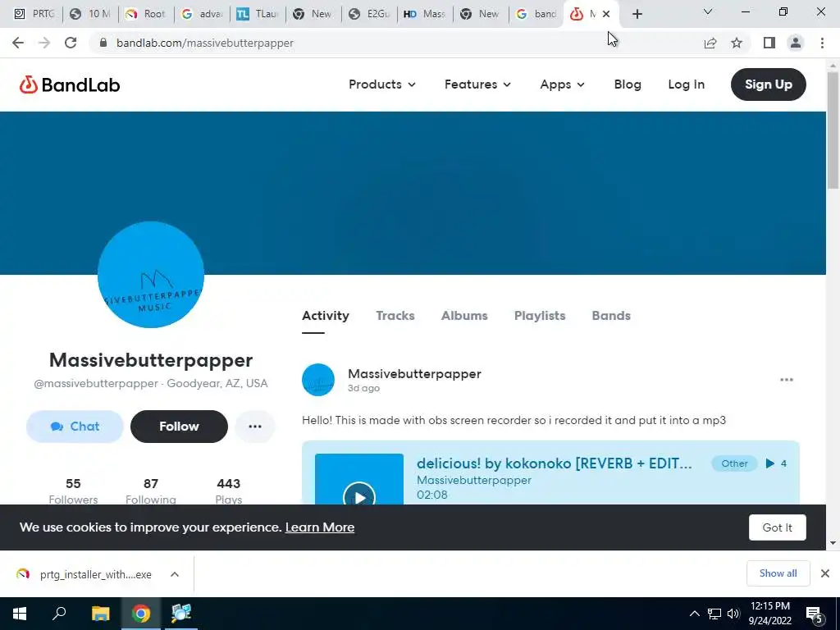Viewport: 840px width, 630px height.
Task: Open the volume control in tray
Action: tap(733, 614)
